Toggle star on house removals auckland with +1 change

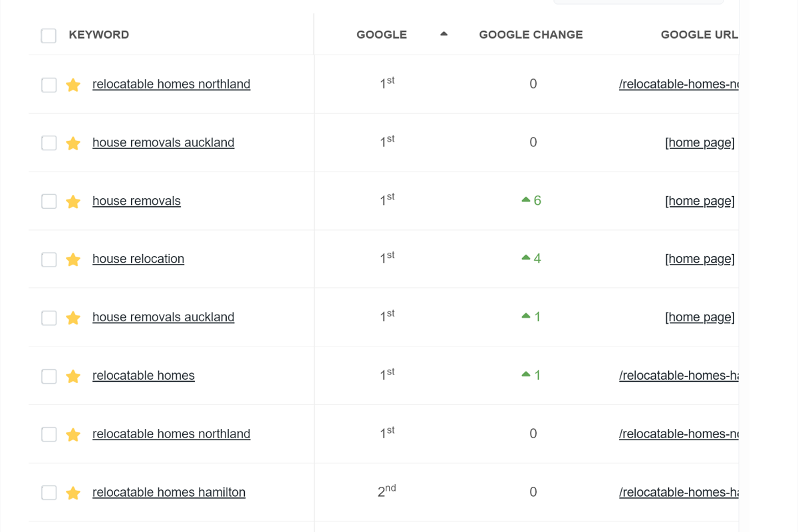pyautogui.click(x=73, y=318)
